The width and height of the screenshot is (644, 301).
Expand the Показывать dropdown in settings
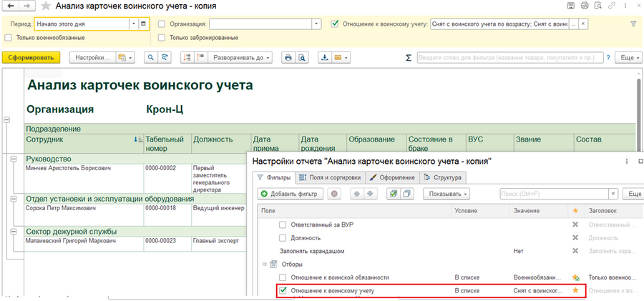447,194
